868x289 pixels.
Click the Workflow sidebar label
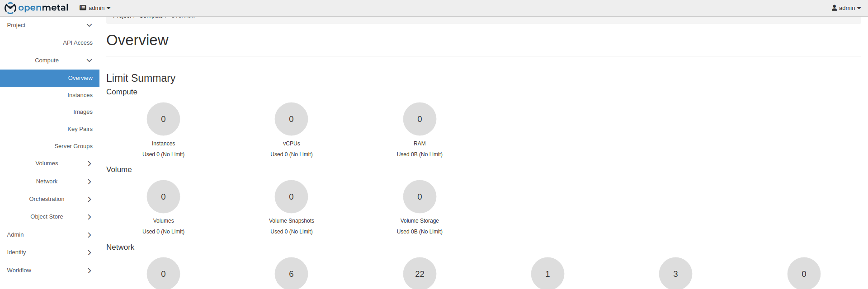(19, 270)
